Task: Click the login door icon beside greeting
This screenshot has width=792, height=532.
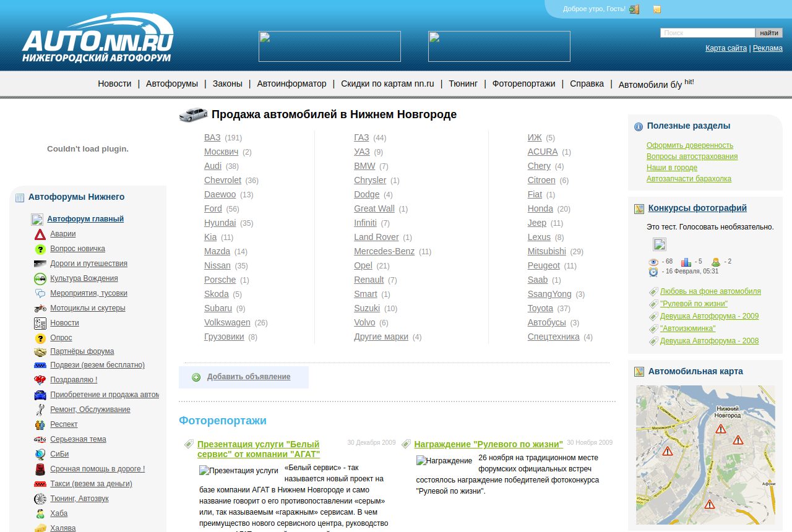Action: tap(634, 9)
